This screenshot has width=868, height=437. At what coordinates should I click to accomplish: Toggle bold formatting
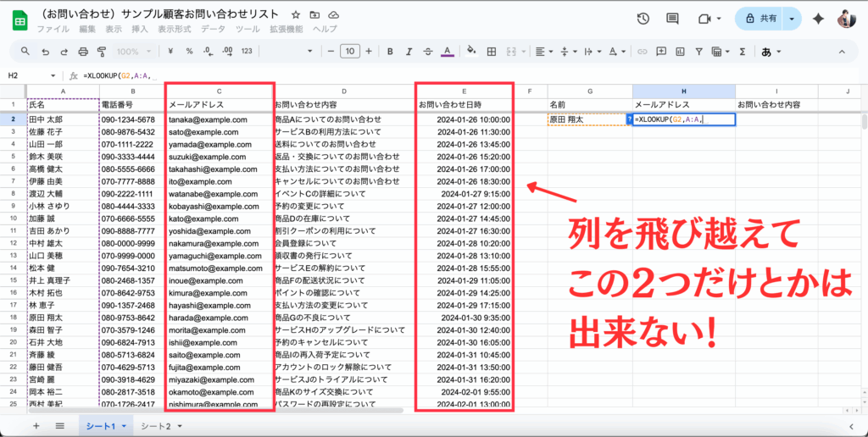point(390,52)
